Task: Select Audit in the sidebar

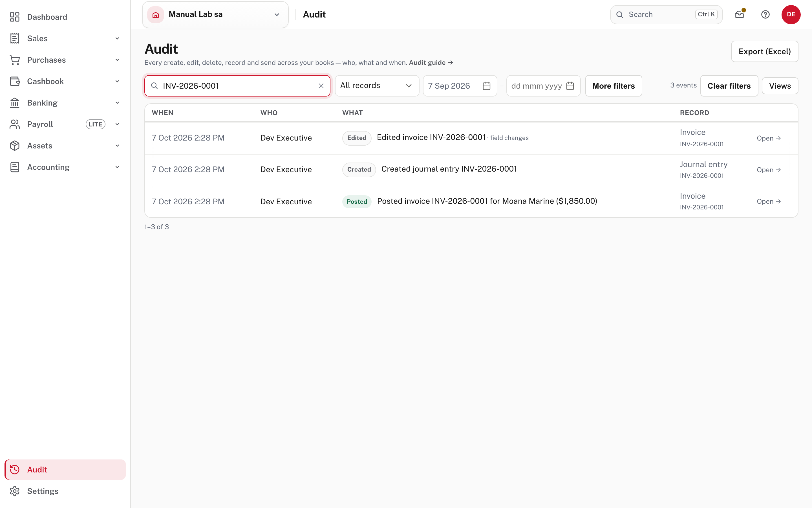Action: click(x=65, y=470)
